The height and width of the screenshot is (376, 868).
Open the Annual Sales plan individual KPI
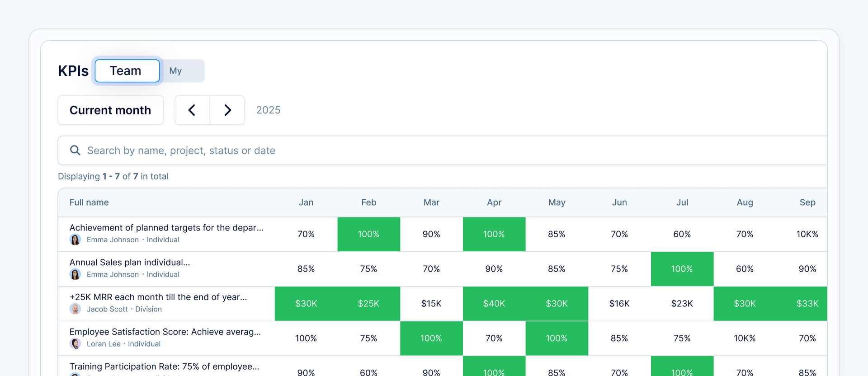[x=130, y=263]
